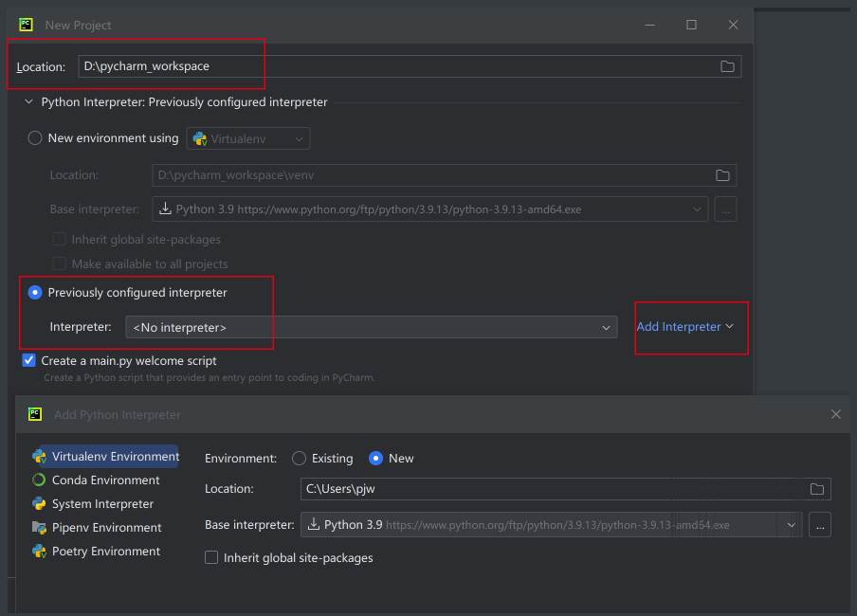Click the PyCharm logo in New Project title bar
This screenshot has height=616, width=857.
(27, 25)
